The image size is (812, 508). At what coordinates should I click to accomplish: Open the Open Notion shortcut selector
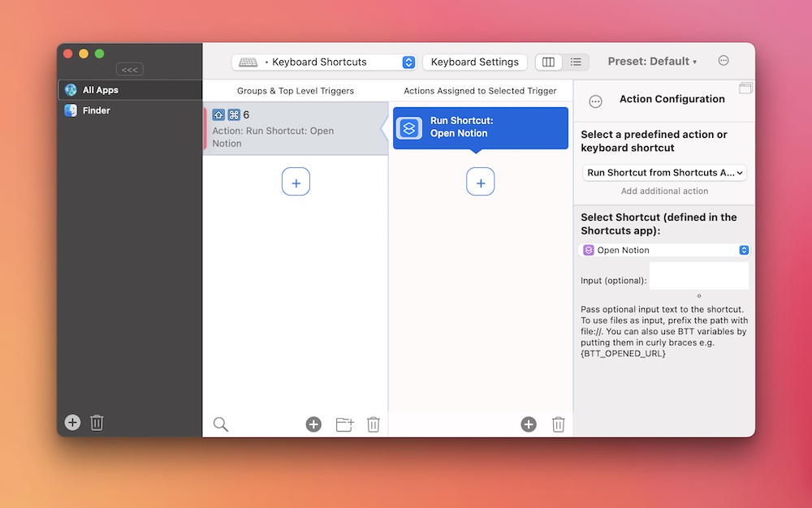pos(664,250)
